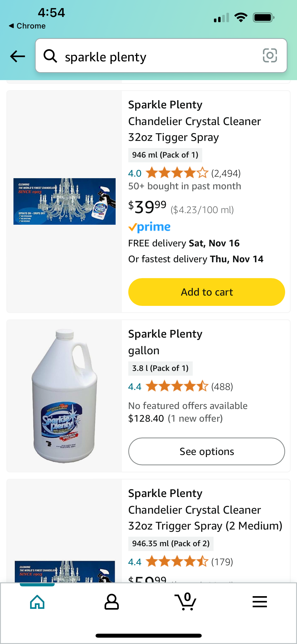The width and height of the screenshot is (297, 644).
Task: View the gallon jug product image
Action: click(64, 396)
